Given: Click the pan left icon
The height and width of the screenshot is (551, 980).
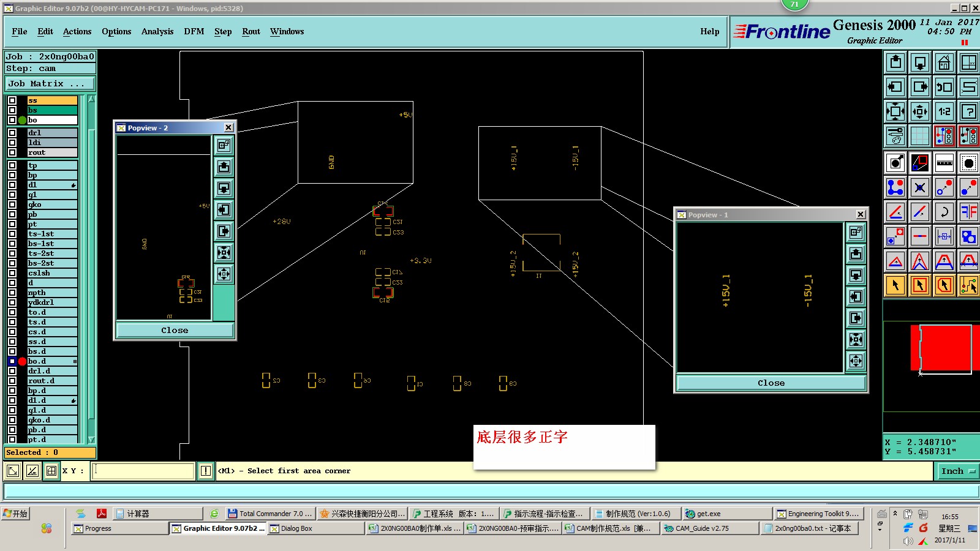Looking at the screenshot, I should (895, 87).
